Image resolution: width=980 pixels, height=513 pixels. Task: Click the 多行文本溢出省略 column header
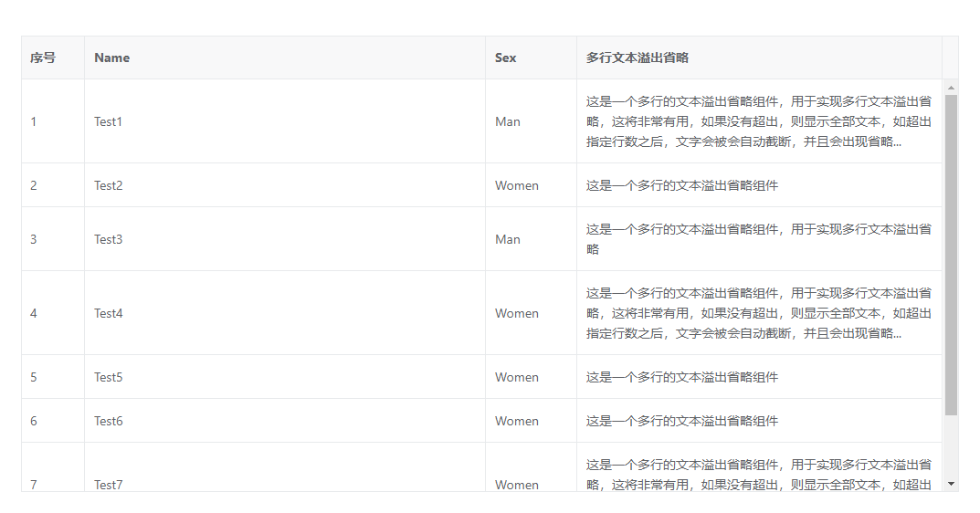(x=759, y=58)
